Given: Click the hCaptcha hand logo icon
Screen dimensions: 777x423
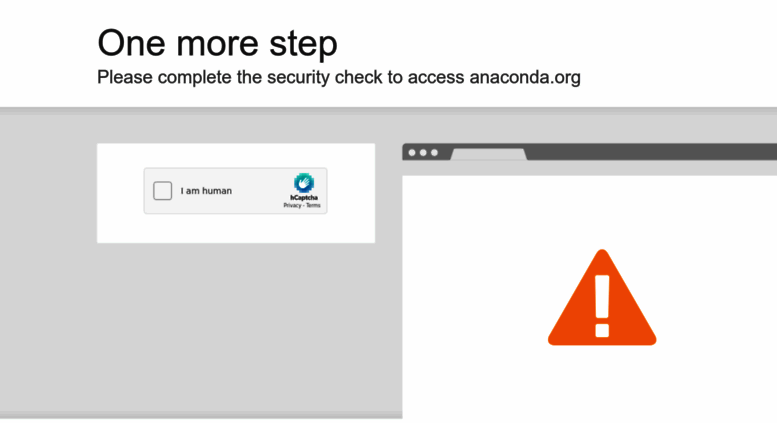Looking at the screenshot, I should [x=304, y=183].
